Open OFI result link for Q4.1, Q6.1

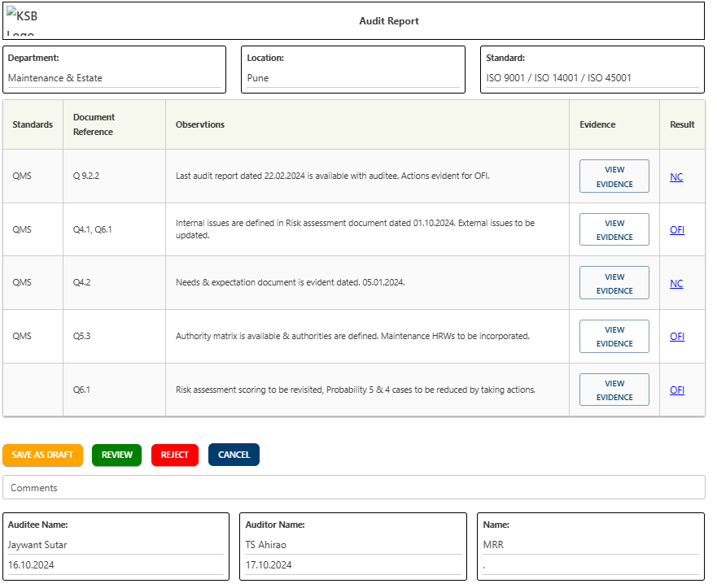[x=676, y=230]
